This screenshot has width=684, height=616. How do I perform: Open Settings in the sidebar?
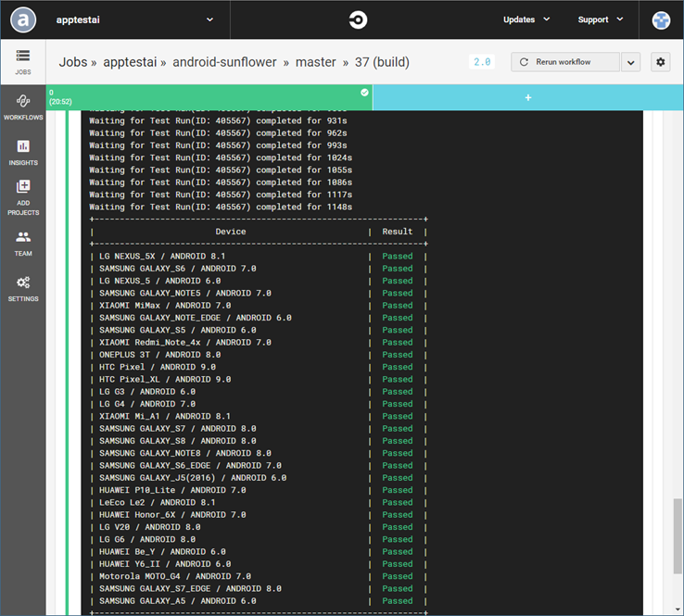23,289
